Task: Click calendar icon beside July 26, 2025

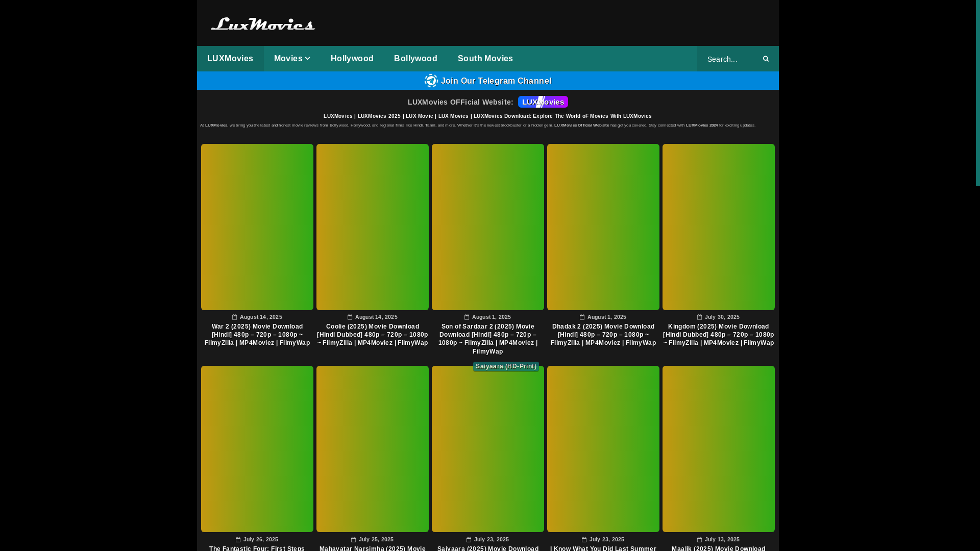Action: point(238,539)
